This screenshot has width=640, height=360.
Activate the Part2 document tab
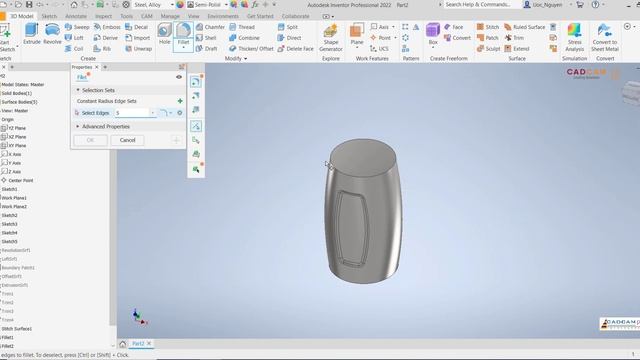pos(138,344)
